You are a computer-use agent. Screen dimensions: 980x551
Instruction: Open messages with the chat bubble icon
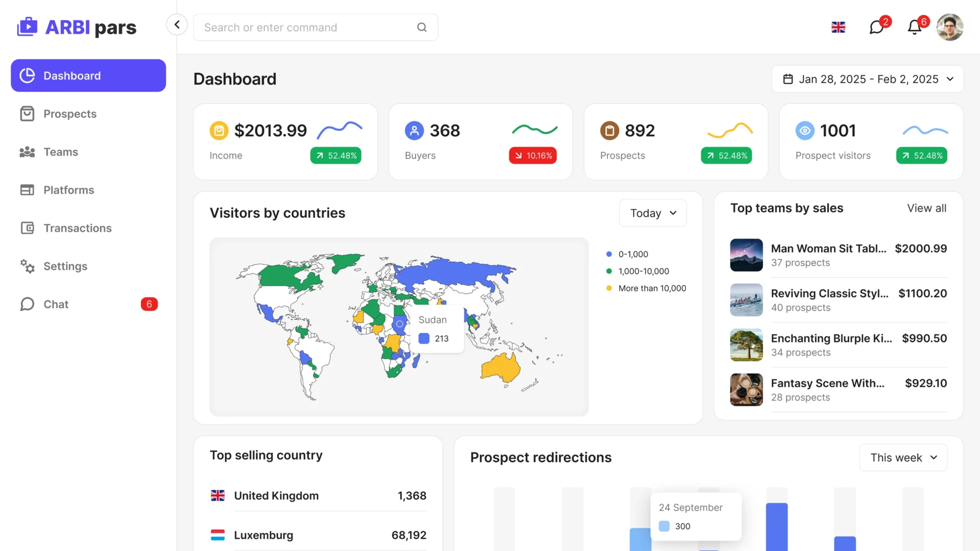tap(876, 27)
